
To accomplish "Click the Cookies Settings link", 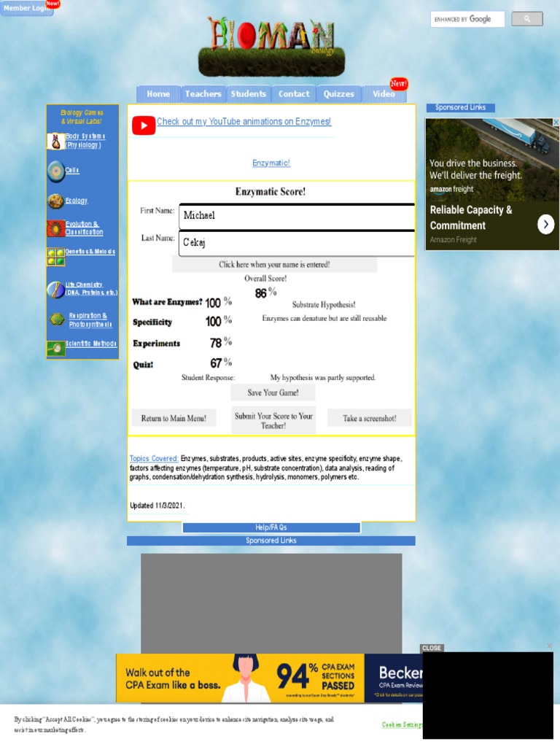I will (402, 724).
